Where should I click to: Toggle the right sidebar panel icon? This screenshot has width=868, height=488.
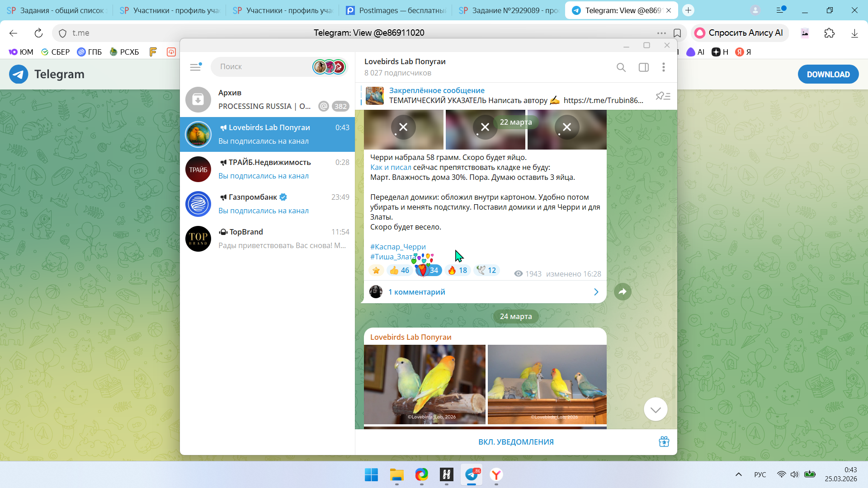pyautogui.click(x=643, y=67)
